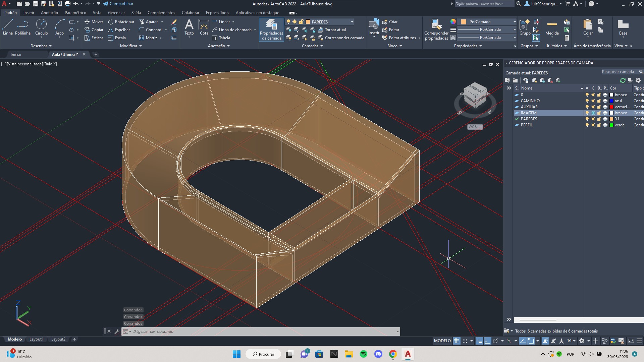This screenshot has height=362, width=644.
Task: Open Windows Start menu
Action: (x=236, y=354)
